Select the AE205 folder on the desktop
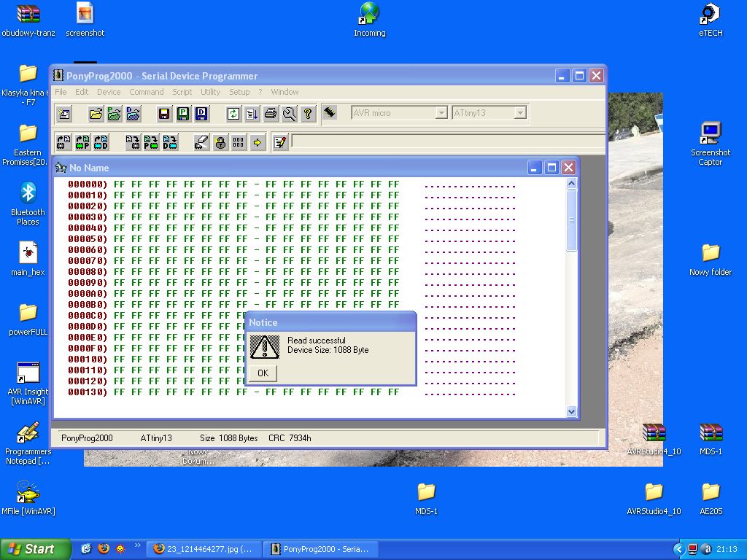 coord(711,499)
